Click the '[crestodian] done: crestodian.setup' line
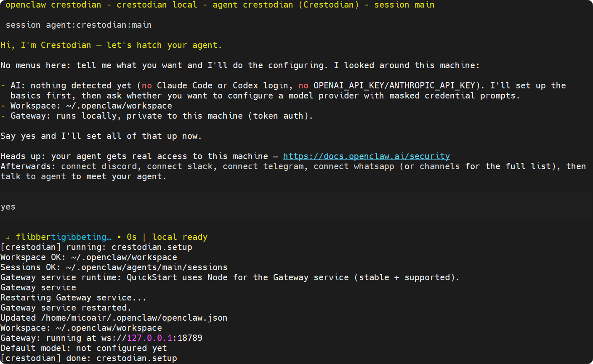 [x=89, y=358]
